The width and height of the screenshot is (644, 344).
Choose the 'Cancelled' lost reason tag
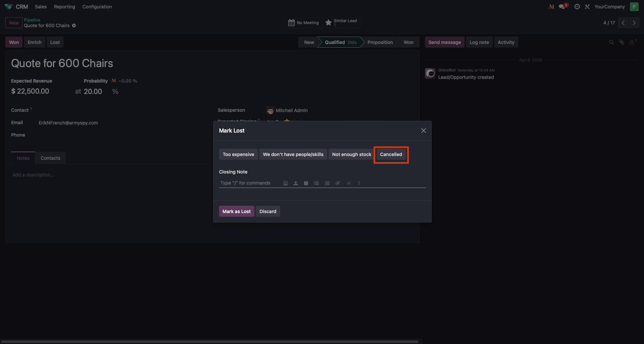point(391,154)
